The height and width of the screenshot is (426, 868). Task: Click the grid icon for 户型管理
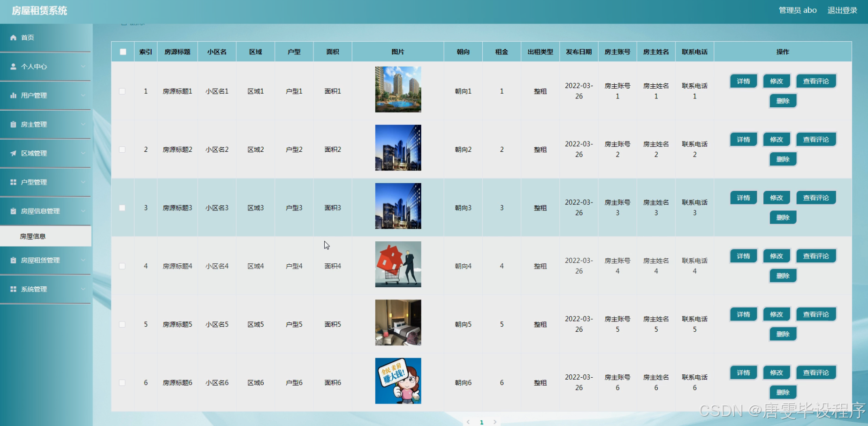(x=13, y=182)
